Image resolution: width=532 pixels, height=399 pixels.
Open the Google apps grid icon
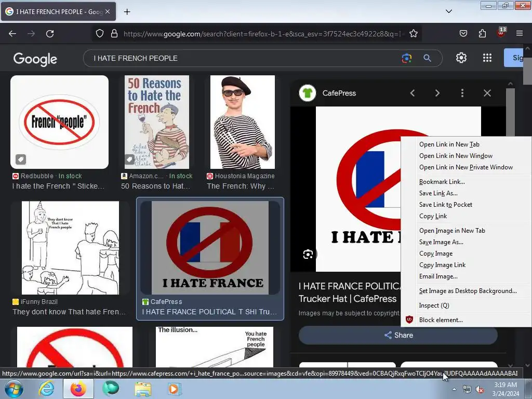(487, 58)
